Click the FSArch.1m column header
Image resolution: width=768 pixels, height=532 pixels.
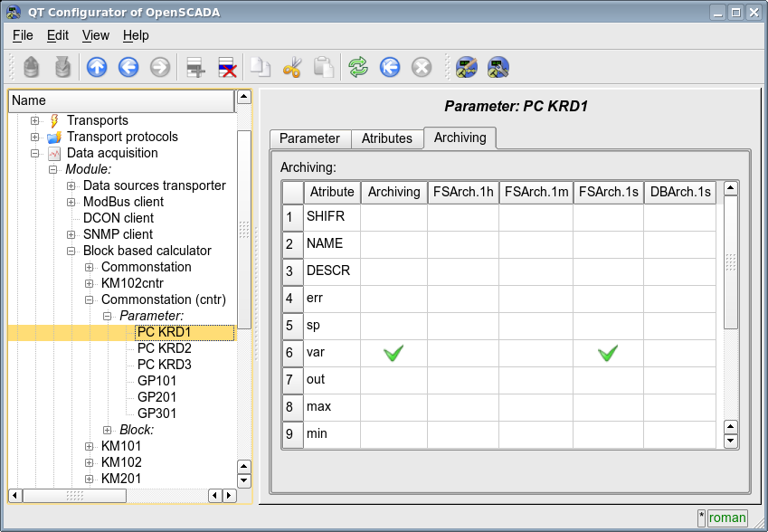[536, 192]
